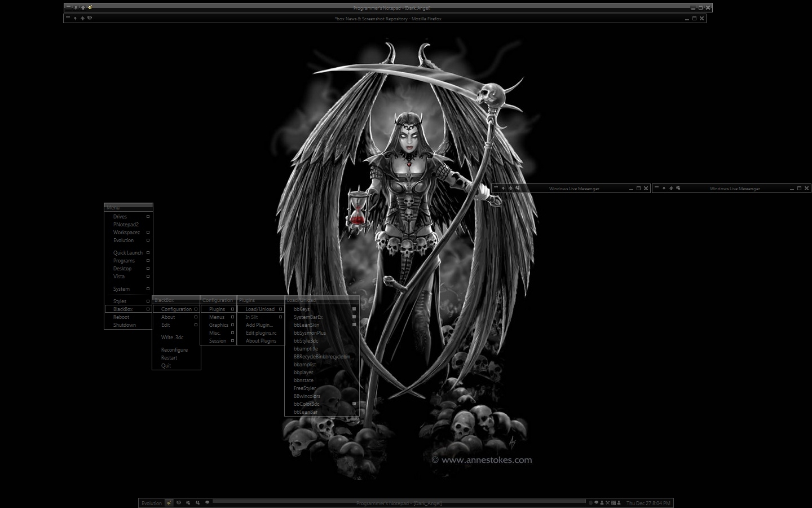Click the Evolution workspace label on the taskbar
The width and height of the screenshot is (812, 508).
pos(152,503)
